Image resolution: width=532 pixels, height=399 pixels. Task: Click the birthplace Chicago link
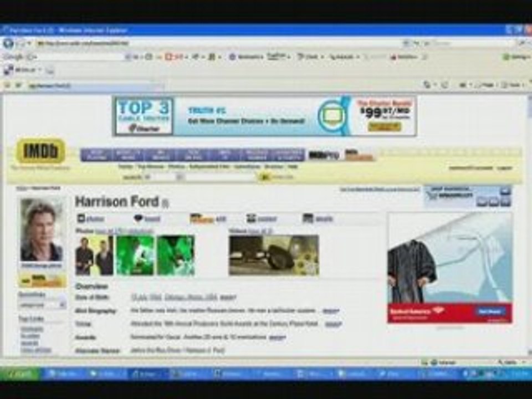point(191,298)
